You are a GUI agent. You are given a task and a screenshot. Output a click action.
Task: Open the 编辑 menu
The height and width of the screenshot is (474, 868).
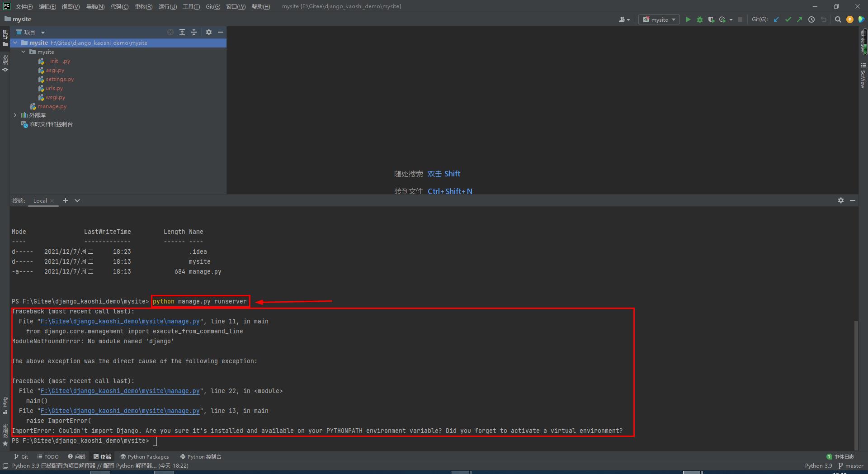tap(47, 6)
